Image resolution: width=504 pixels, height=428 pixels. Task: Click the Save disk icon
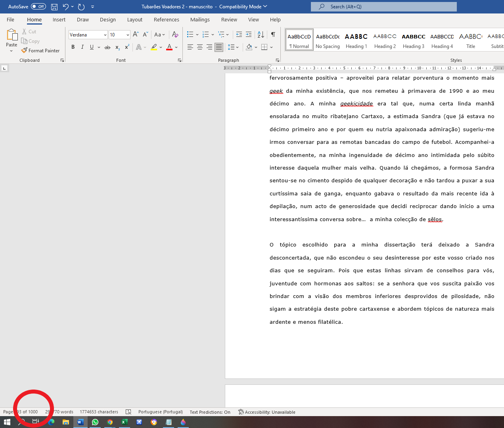54,7
